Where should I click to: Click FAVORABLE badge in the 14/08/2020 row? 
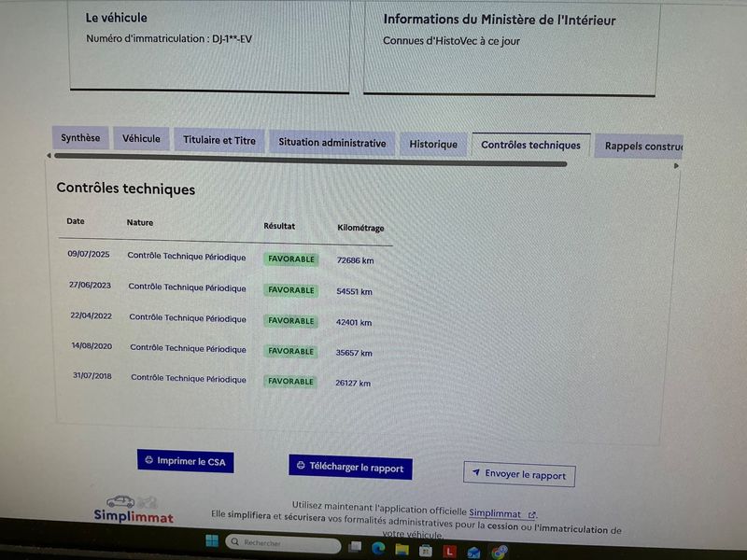[x=290, y=352]
